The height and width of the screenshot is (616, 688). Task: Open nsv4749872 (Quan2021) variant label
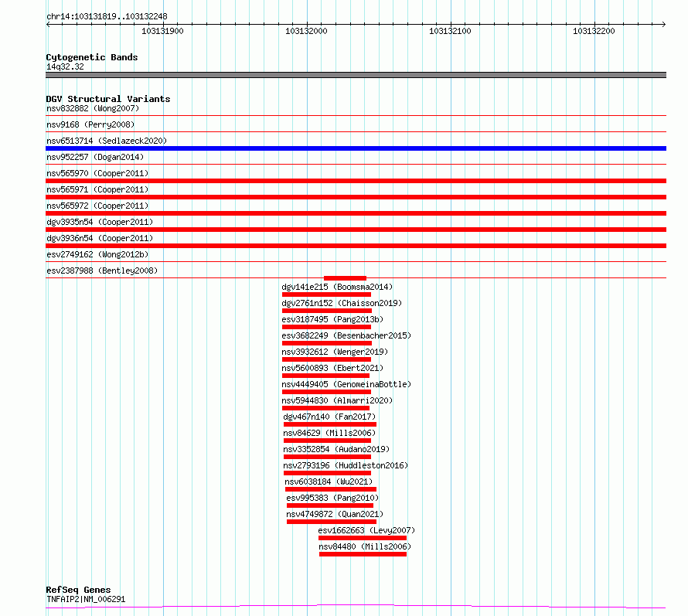coord(335,514)
